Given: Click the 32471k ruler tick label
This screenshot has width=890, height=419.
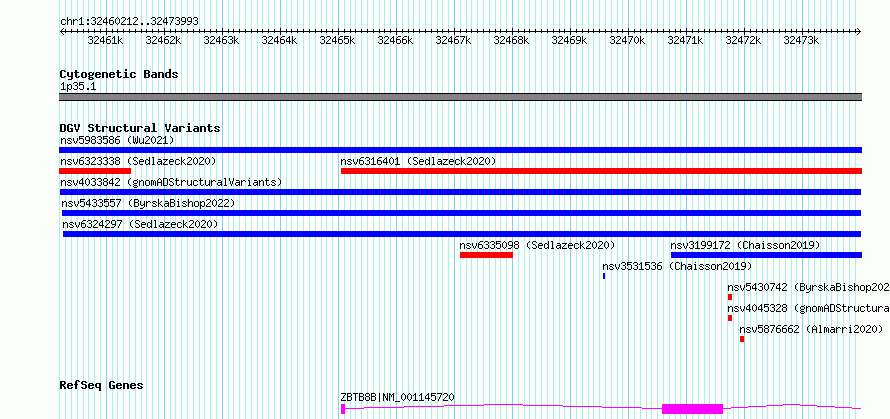Looking at the screenshot, I should click(685, 40).
